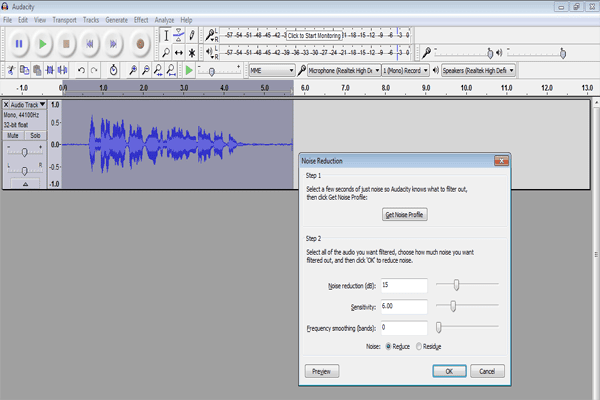The image size is (600, 400).
Task: Click Frequency smoothing (bands) input field
Action: click(x=404, y=328)
